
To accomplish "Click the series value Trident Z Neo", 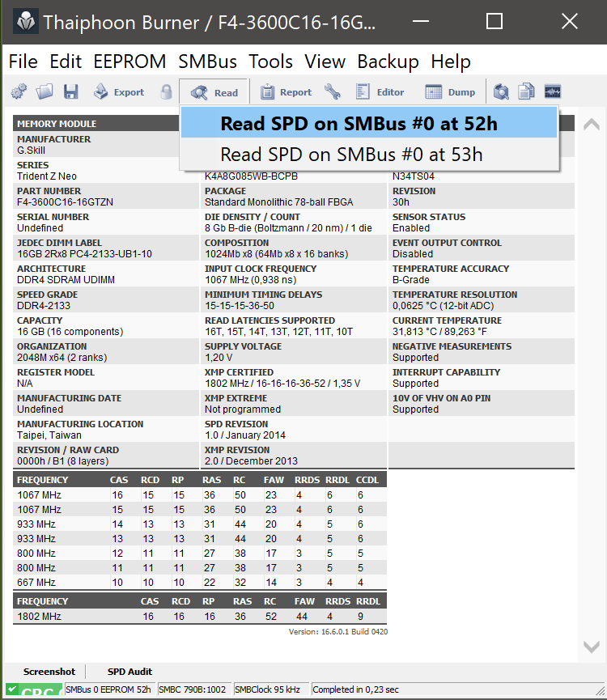I will pyautogui.click(x=47, y=176).
